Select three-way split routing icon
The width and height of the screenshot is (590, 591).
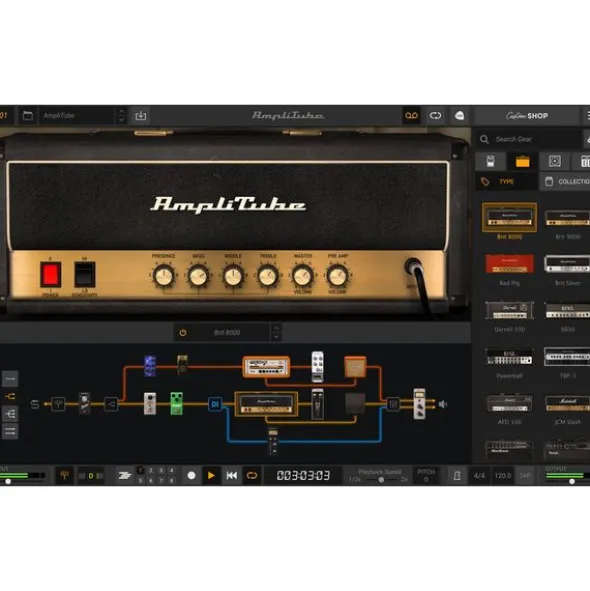pyautogui.click(x=10, y=414)
